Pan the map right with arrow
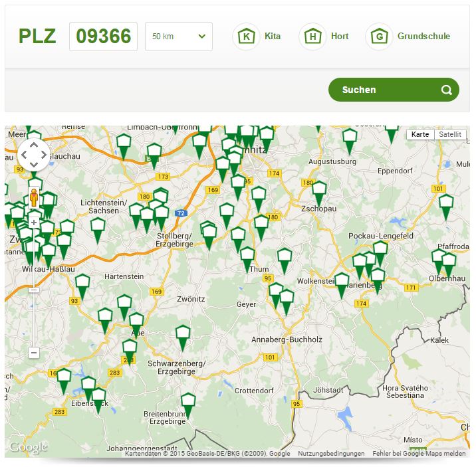 pyautogui.click(x=43, y=155)
